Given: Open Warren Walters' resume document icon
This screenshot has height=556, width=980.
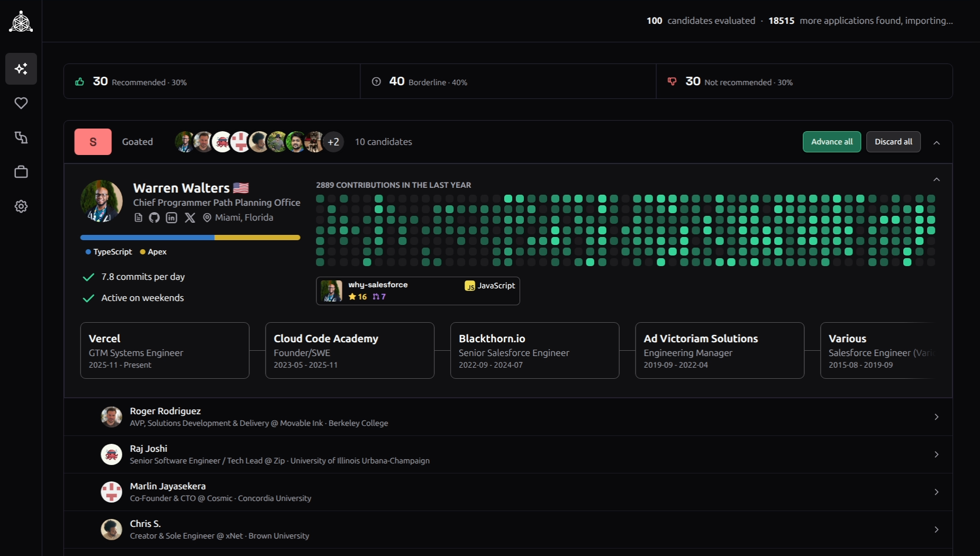Looking at the screenshot, I should pos(139,217).
